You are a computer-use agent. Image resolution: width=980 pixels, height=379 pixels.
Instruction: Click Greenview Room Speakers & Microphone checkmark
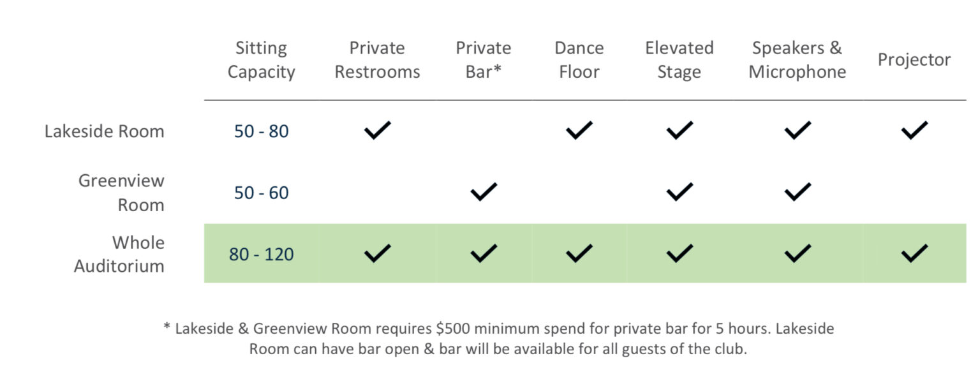(x=798, y=192)
